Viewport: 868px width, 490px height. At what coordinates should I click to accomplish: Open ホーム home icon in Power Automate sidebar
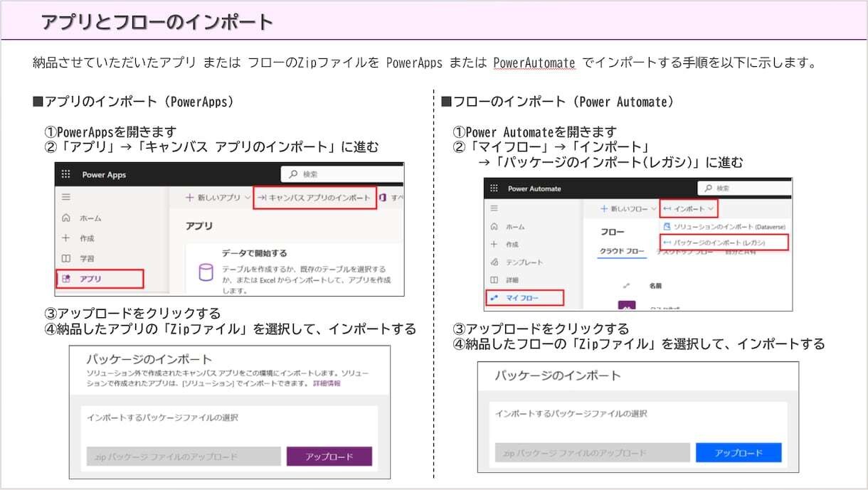pyautogui.click(x=494, y=227)
